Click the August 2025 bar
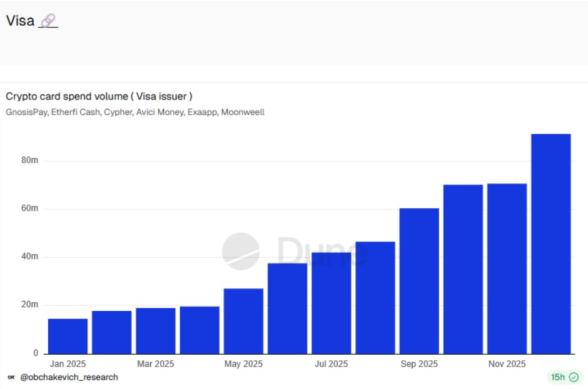 tap(375, 298)
